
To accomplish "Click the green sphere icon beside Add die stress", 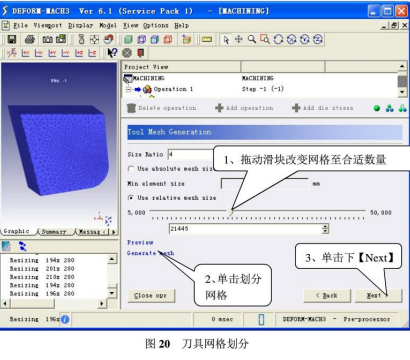I will 377,108.
